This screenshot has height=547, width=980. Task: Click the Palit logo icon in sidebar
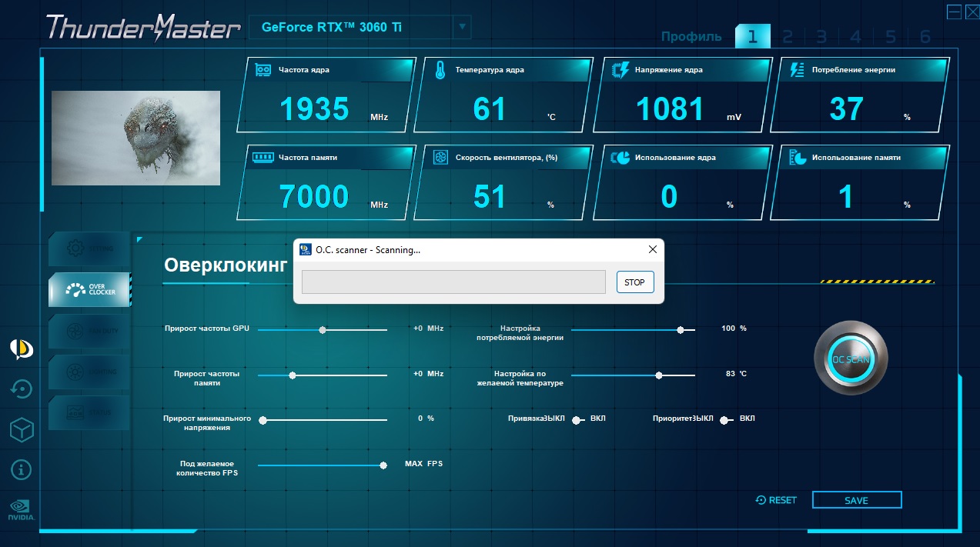(x=22, y=349)
